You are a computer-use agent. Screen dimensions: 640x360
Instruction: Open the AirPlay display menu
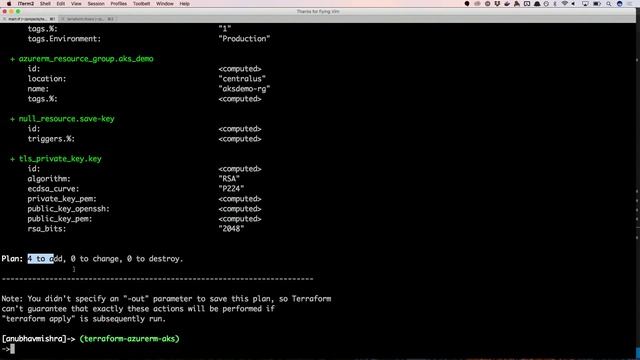[585, 4]
